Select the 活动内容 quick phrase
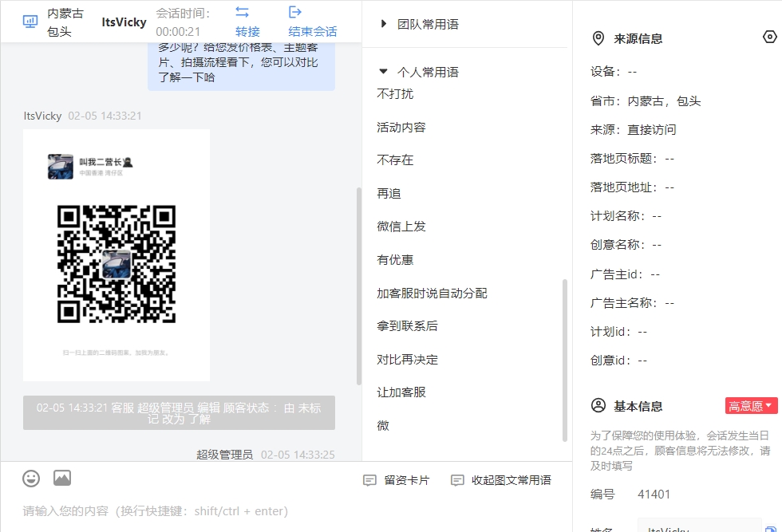This screenshot has width=782, height=532. [401, 127]
